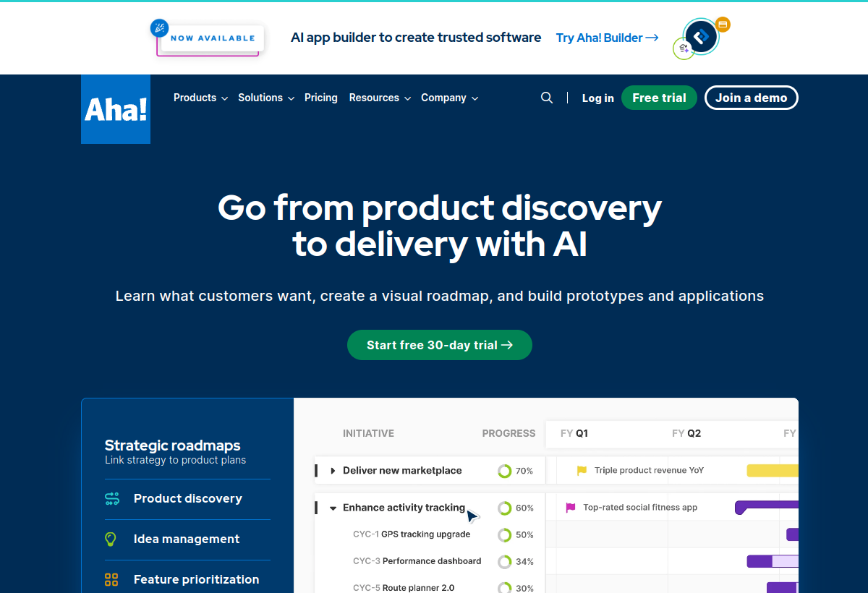Open the Resources dropdown menu

point(380,98)
